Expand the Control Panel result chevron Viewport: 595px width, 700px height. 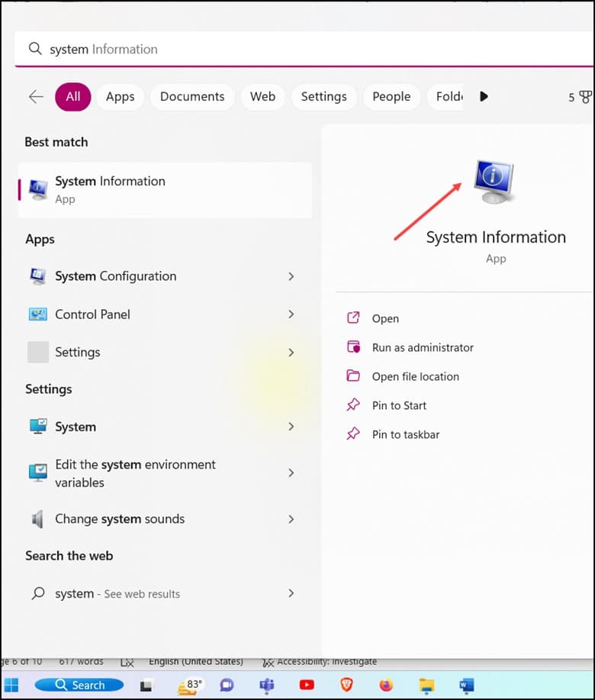[291, 315]
